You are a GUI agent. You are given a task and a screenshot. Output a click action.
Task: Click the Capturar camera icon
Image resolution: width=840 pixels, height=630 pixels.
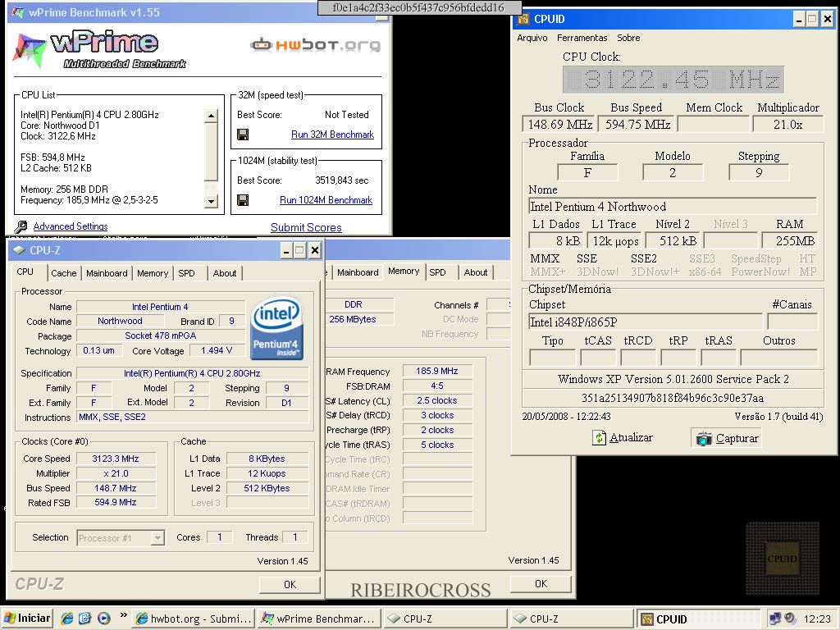coord(703,438)
